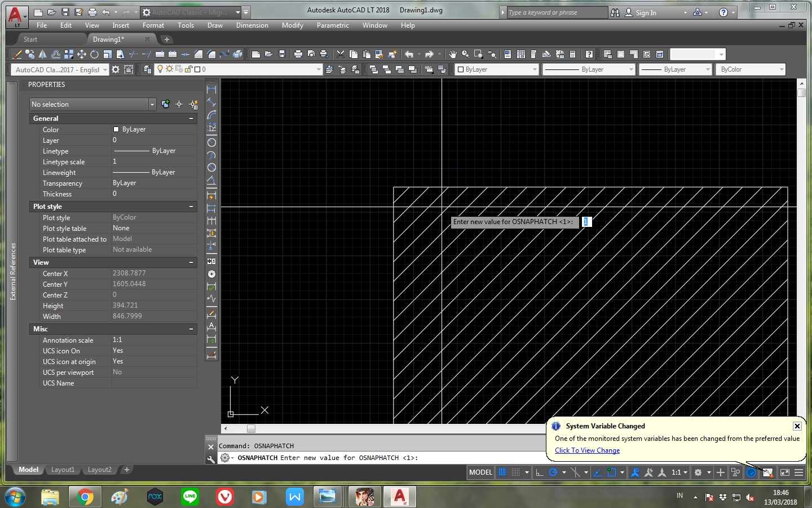This screenshot has width=812, height=508.
Task: Activate the Zoom Realtime tool
Action: [x=464, y=55]
